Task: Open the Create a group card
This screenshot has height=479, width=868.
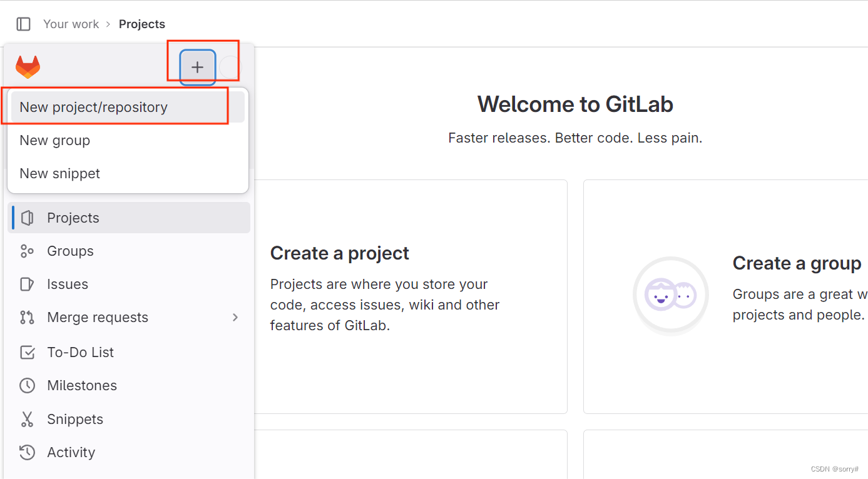Action: click(726, 296)
